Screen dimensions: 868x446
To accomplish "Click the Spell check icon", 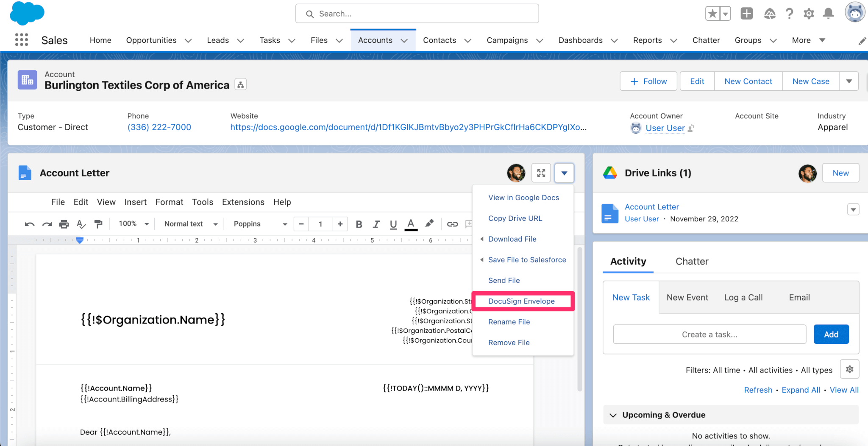I will point(81,224).
